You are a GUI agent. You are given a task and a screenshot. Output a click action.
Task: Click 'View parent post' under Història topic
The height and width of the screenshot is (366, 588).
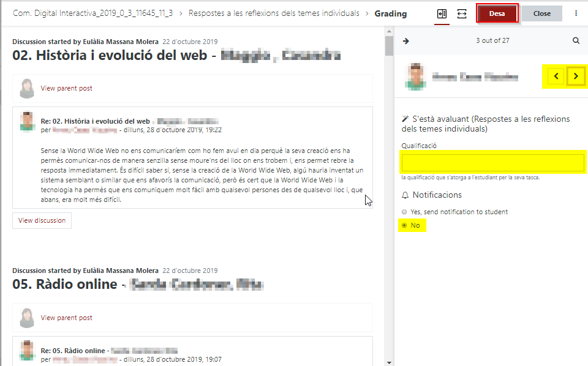pos(66,88)
